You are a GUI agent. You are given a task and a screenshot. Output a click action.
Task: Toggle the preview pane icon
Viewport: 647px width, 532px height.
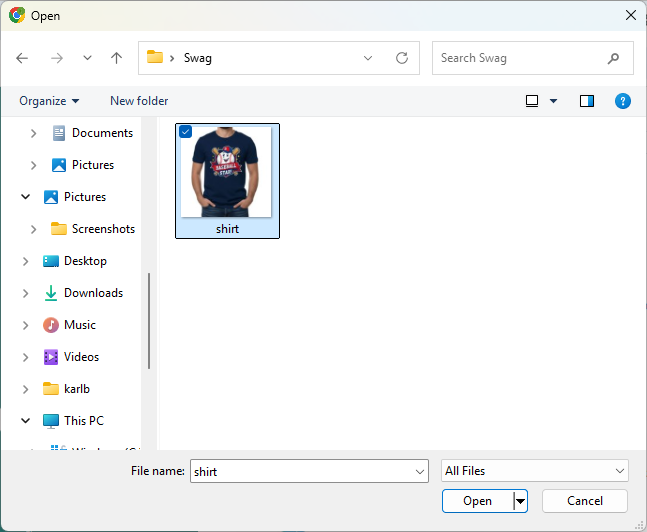pos(587,101)
